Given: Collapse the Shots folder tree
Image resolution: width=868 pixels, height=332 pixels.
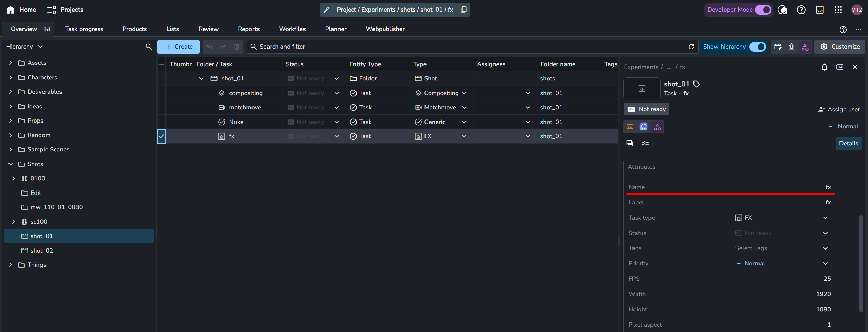Looking at the screenshot, I should pos(11,164).
